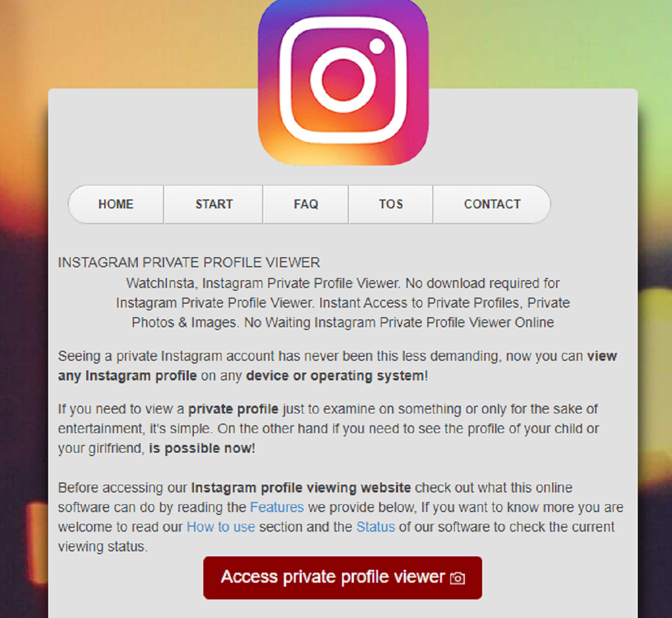The width and height of the screenshot is (672, 618).
Task: Select the FAQ navigation item
Action: tap(306, 204)
